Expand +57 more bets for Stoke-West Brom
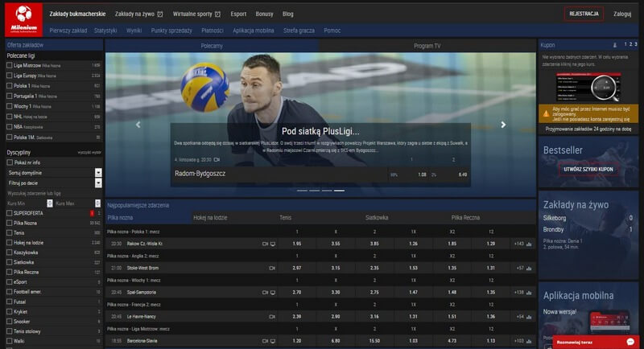 (520, 269)
